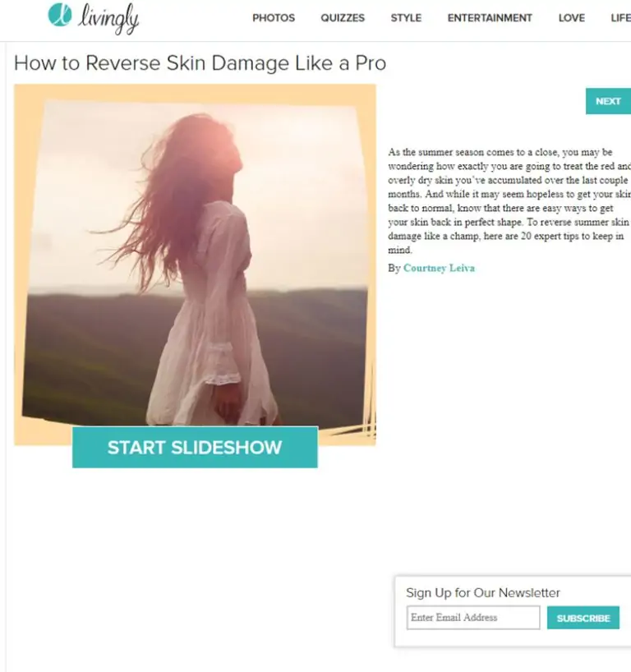Select the STYLE navigation item
Image resolution: width=631 pixels, height=672 pixels.
pyautogui.click(x=406, y=18)
